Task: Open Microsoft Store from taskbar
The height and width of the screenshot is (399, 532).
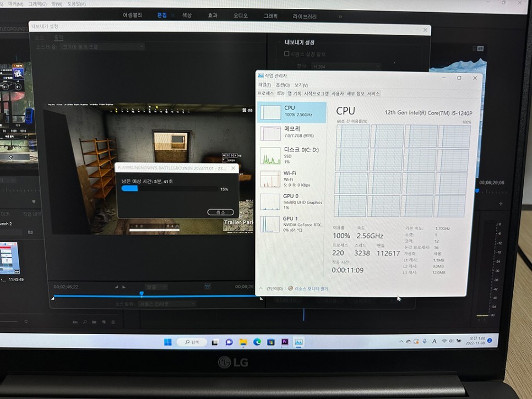Action: pyautogui.click(x=271, y=342)
